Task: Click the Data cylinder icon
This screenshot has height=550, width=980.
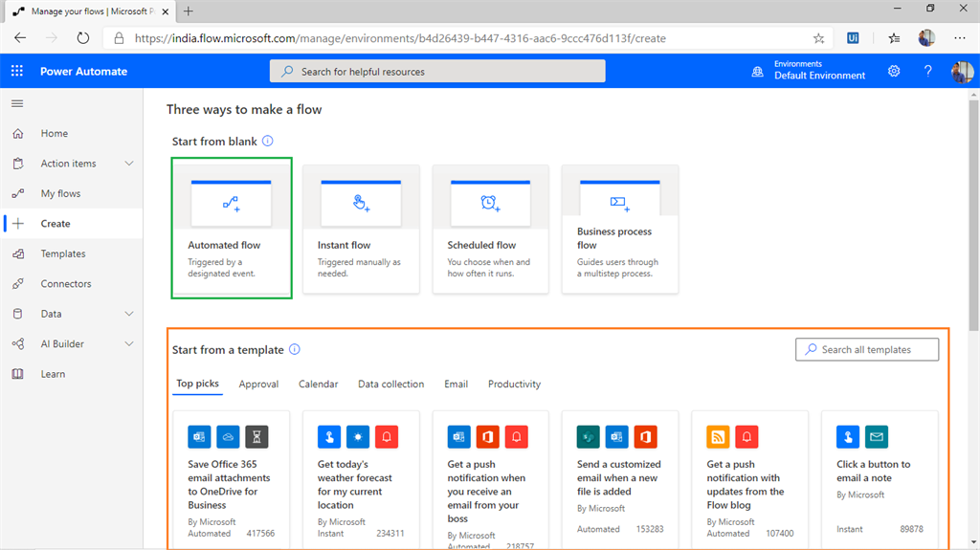Action: click(18, 313)
